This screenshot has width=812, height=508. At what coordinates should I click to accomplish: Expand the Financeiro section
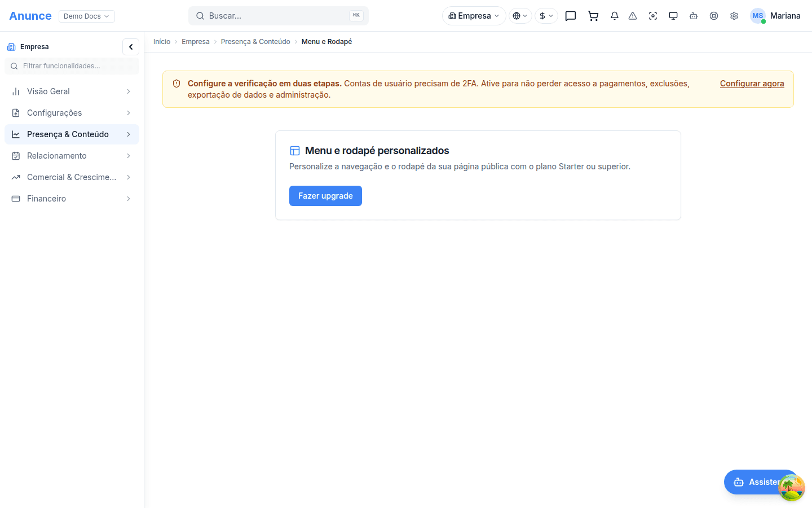pyautogui.click(x=72, y=199)
